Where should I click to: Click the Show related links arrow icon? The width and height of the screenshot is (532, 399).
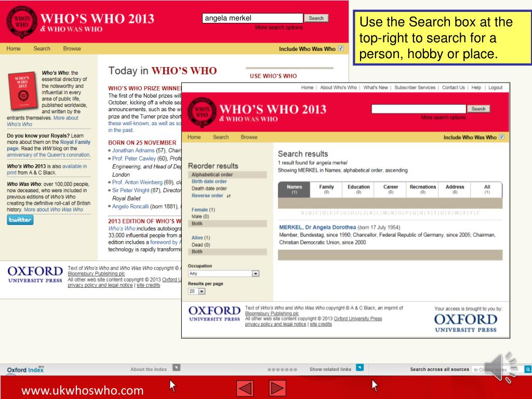point(360,367)
